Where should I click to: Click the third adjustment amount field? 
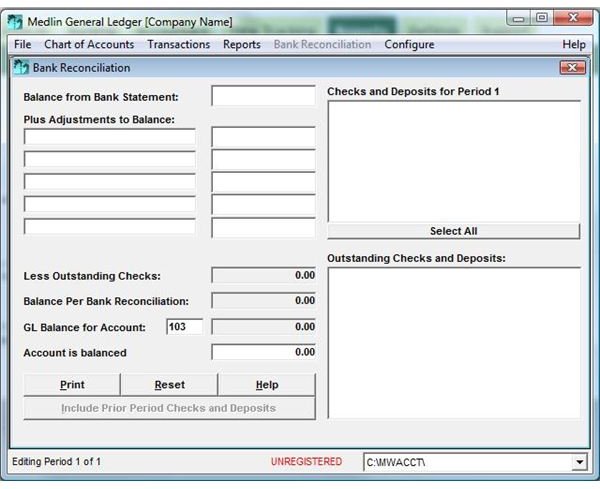(x=264, y=182)
